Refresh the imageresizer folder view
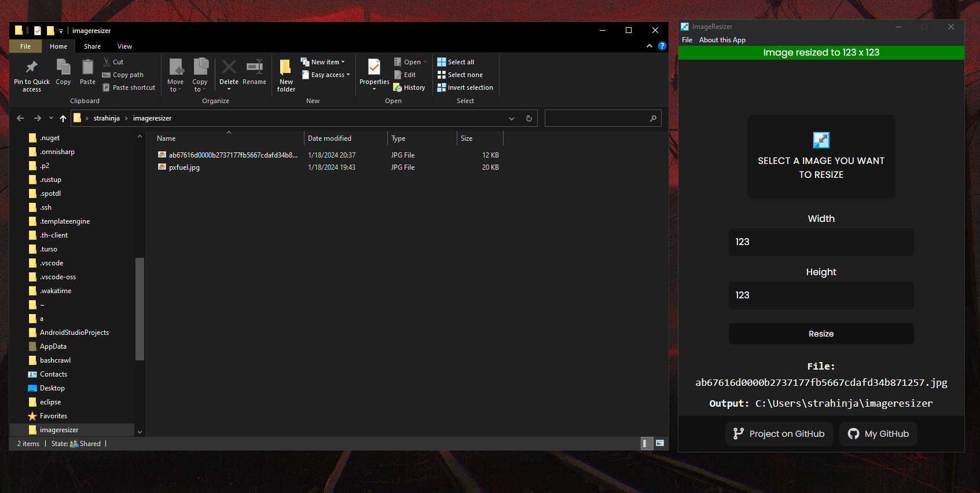 528,118
